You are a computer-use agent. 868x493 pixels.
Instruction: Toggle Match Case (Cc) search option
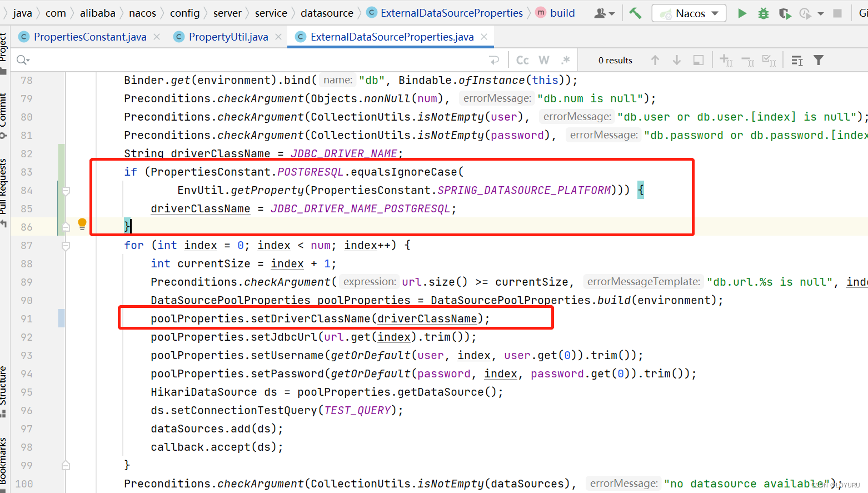[522, 60]
